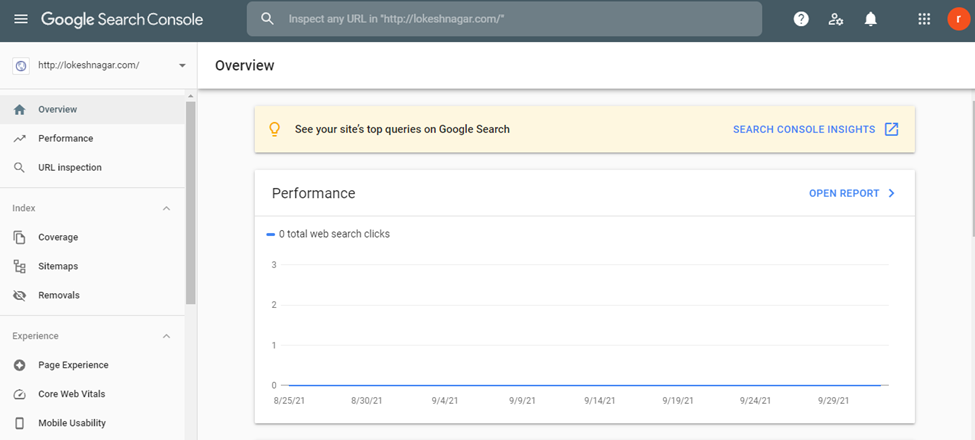Open Users and permissions settings icon
Image resolution: width=975 pixels, height=440 pixels.
click(836, 19)
